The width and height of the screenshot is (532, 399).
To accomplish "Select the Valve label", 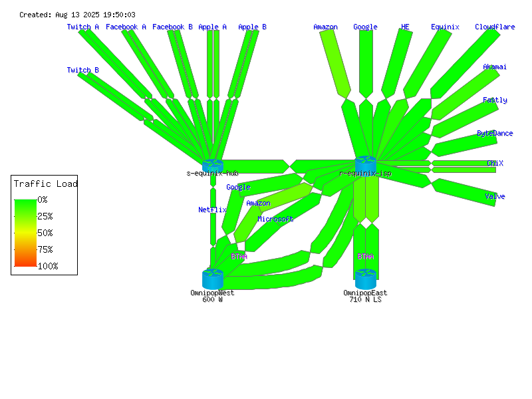I will click(495, 196).
